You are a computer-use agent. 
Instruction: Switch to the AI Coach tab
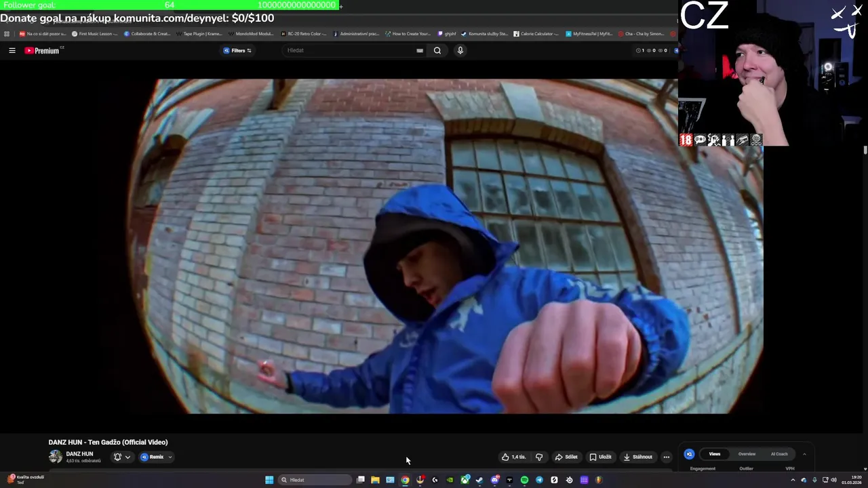click(779, 454)
